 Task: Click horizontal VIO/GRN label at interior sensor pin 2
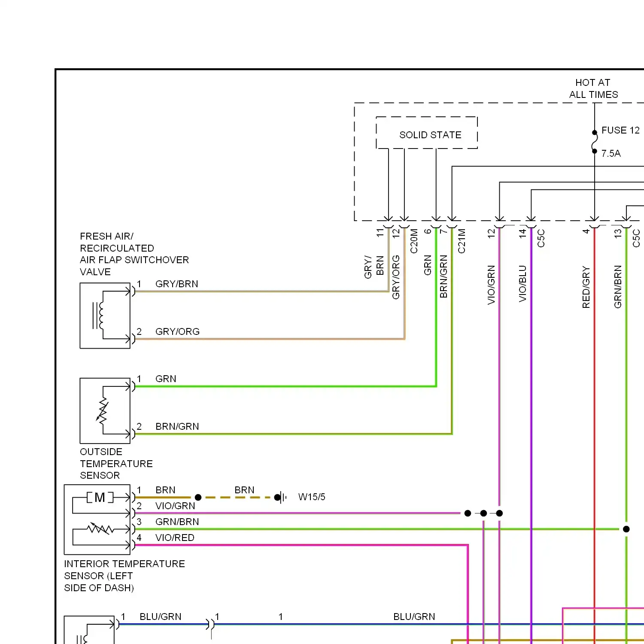(175, 506)
